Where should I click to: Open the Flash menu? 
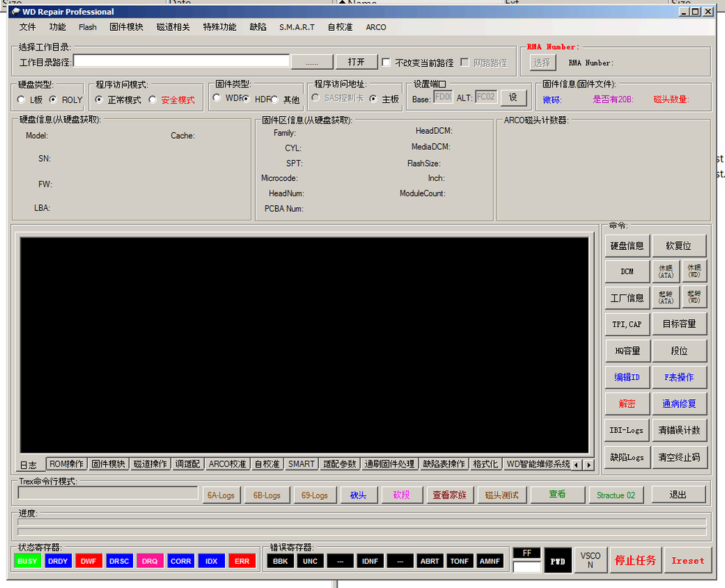tap(87, 27)
